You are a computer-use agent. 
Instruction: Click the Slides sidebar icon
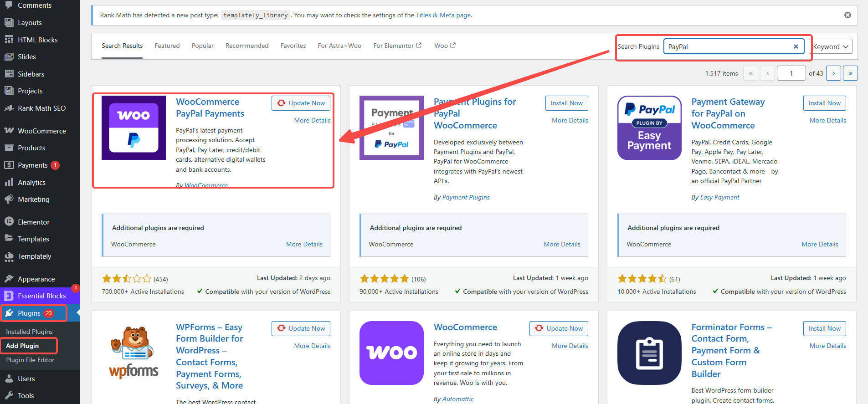click(x=9, y=56)
